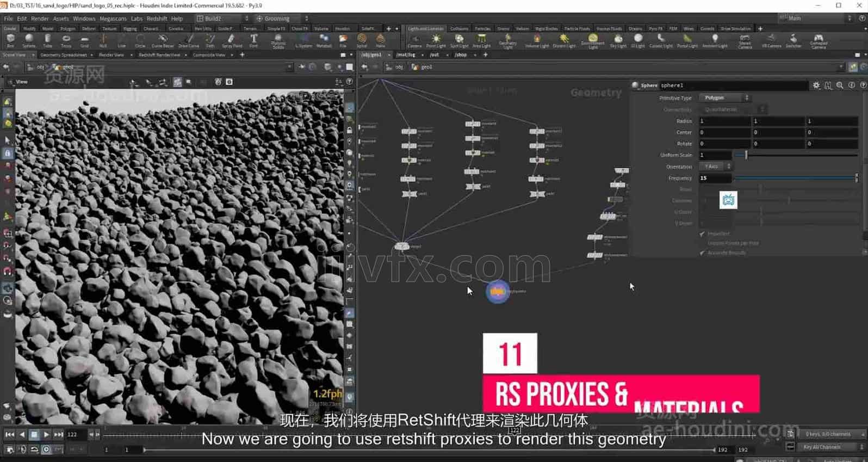
Task: Click the Frequency value field showing 15
Action: (715, 178)
